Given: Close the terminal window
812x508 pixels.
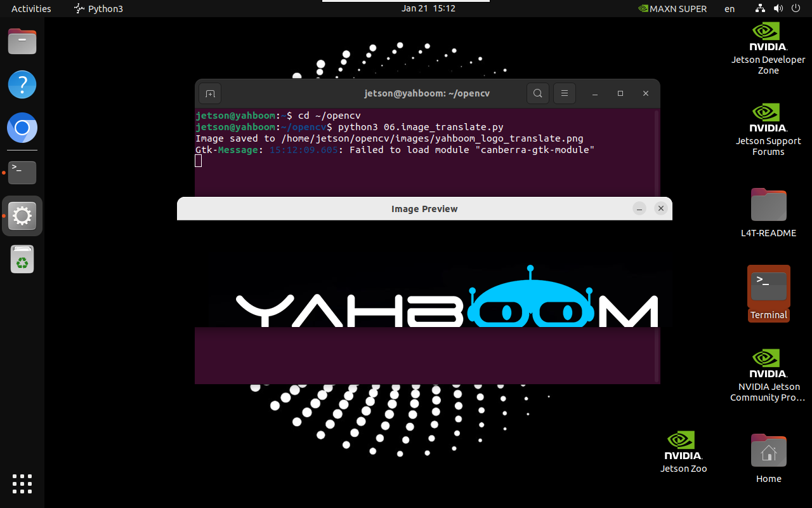Looking at the screenshot, I should 646,93.
